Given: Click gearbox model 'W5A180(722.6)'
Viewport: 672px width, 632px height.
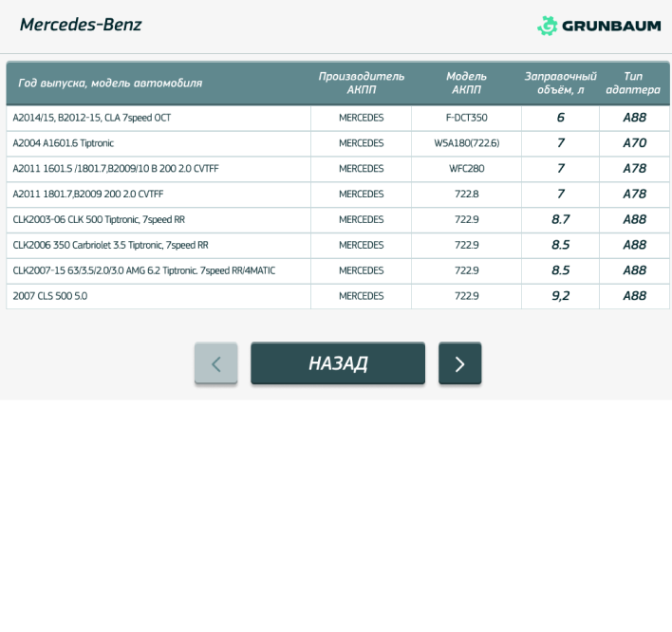Looking at the screenshot, I should point(466,143).
